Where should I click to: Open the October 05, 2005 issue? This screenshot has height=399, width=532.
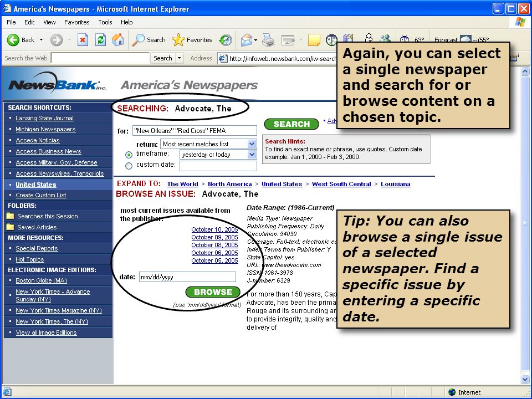click(215, 260)
